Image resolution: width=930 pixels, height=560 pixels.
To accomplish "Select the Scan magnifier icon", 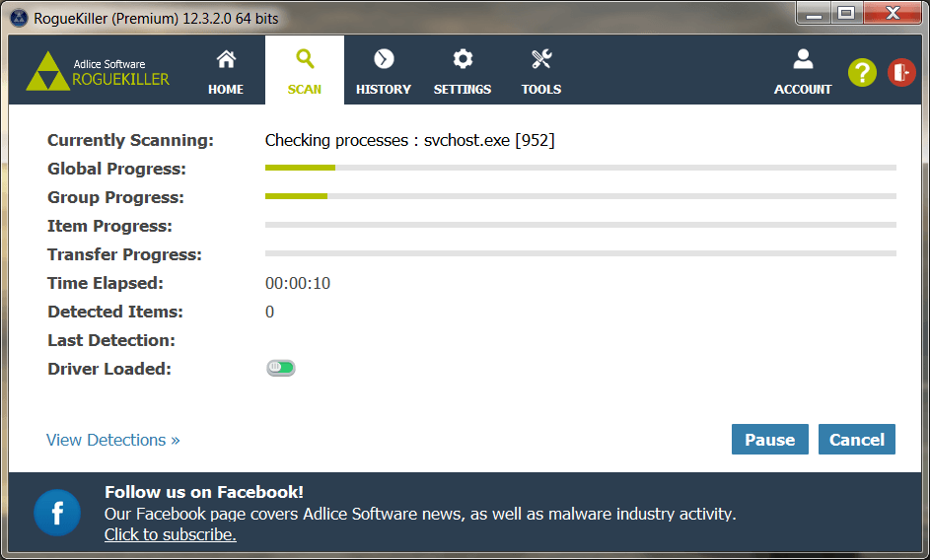I will pos(305,60).
